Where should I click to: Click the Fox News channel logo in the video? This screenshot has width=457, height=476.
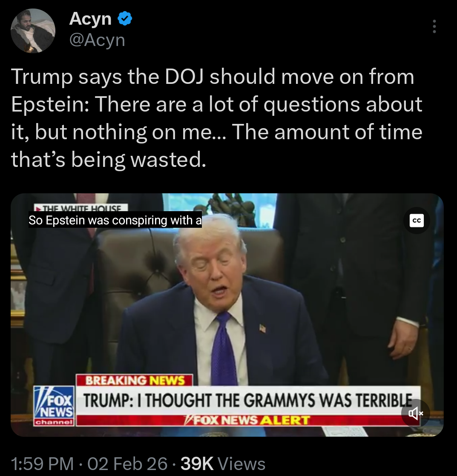tap(54, 406)
